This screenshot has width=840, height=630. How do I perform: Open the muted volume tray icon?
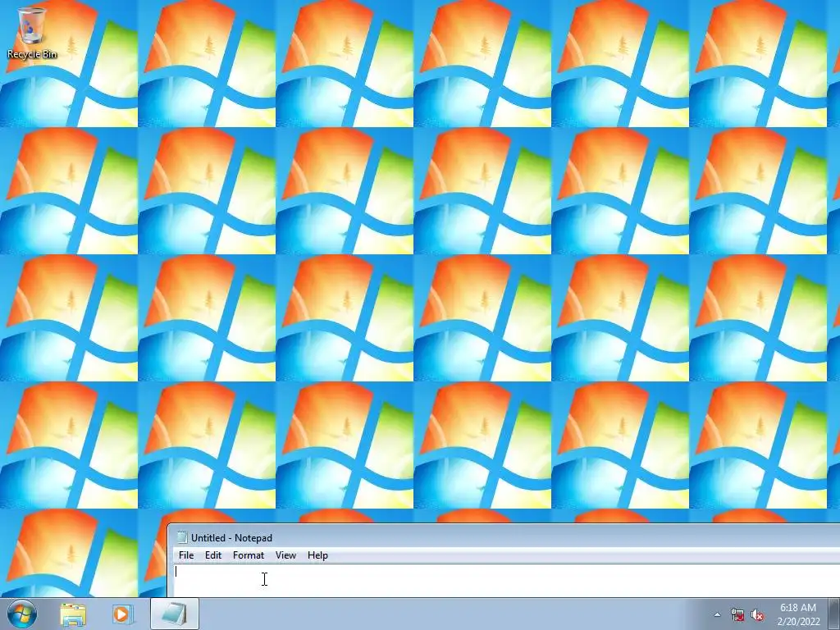click(757, 615)
